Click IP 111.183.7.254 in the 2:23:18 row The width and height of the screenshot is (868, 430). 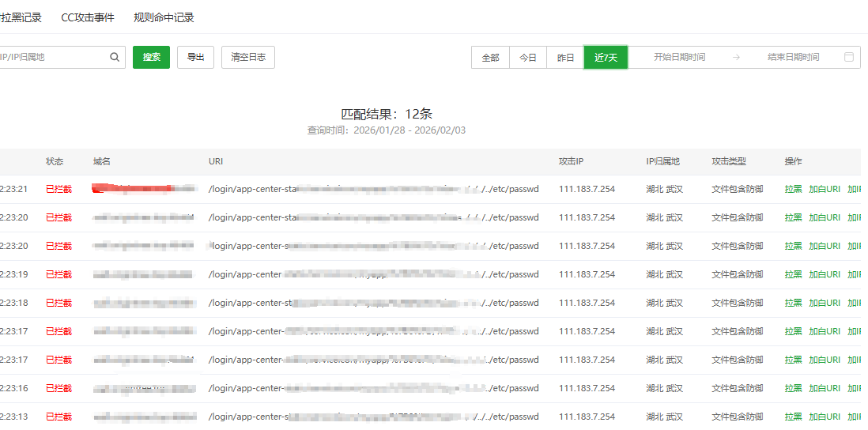[587, 304]
